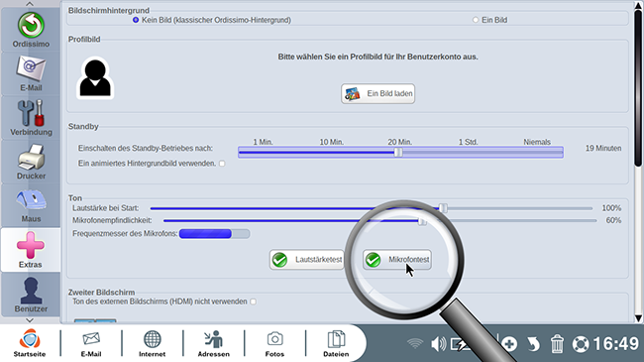
Task: Tick HDMI external screen sound checkbox
Action: 253,302
